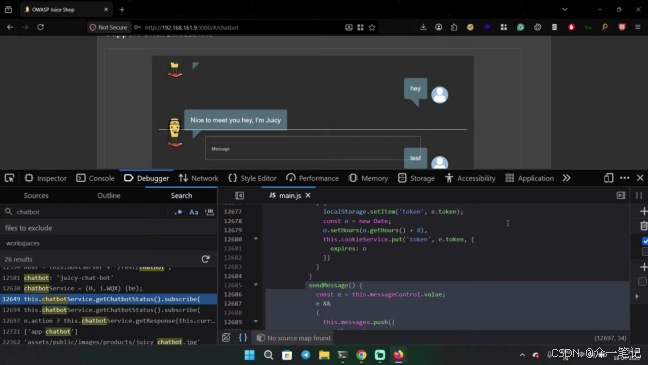Open Windows taskbar search
The height and width of the screenshot is (365, 648).
pyautogui.click(x=268, y=355)
